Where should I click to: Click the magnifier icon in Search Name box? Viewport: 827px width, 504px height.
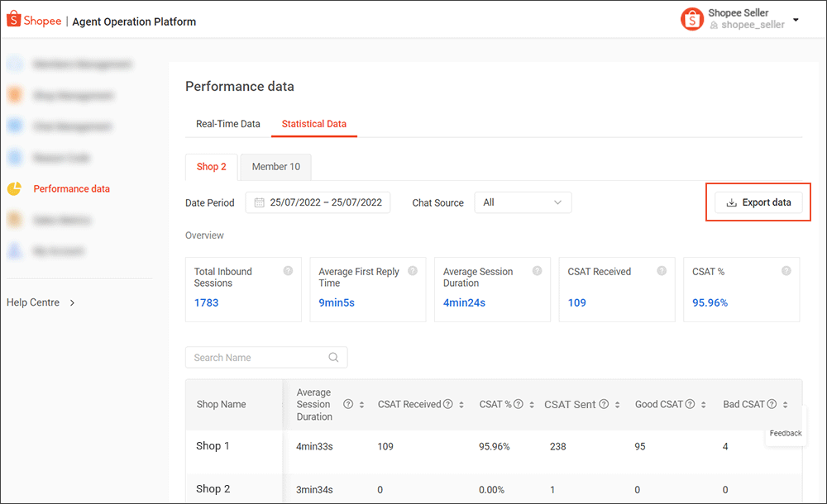pos(333,357)
